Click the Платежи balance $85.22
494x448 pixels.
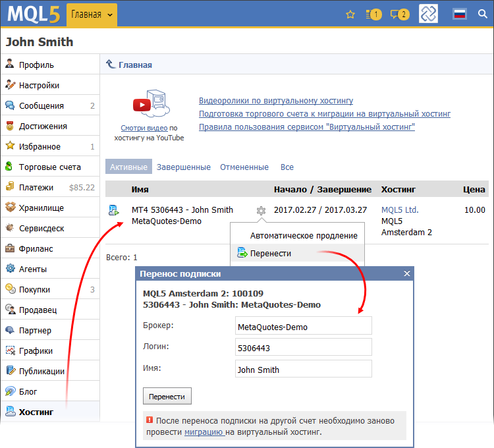[x=82, y=188]
